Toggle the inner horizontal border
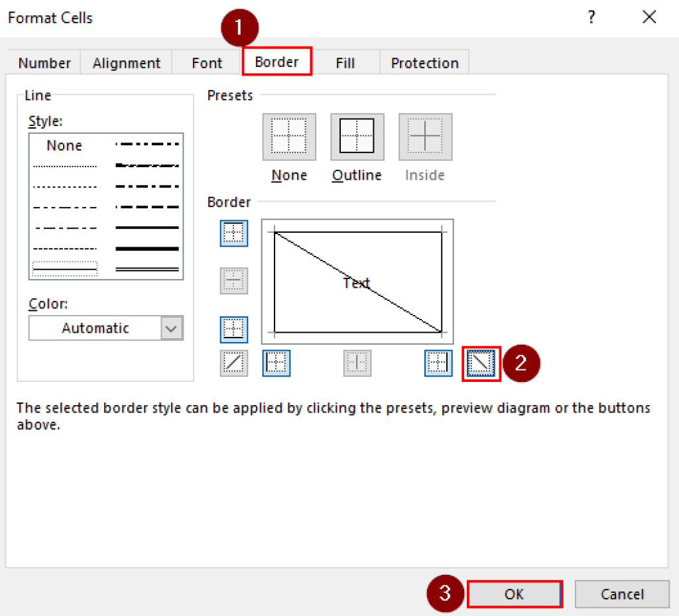 (x=233, y=280)
